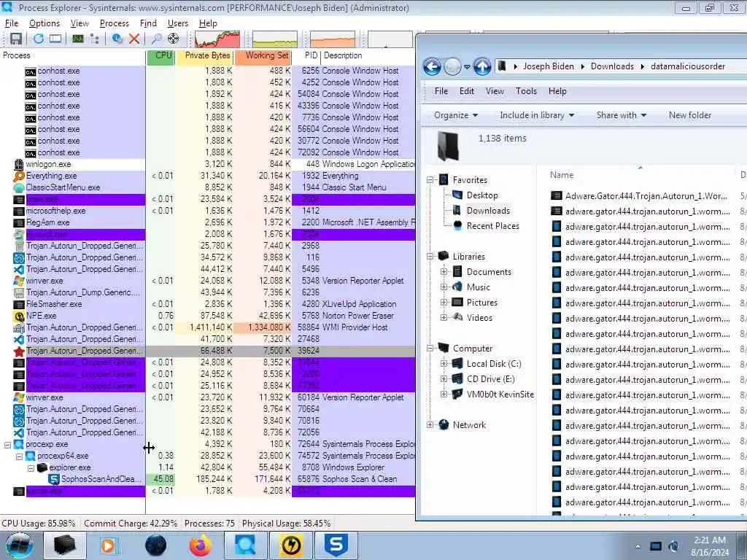
Task: Open Norton Power Eraser taskbar icon
Action: tap(291, 545)
